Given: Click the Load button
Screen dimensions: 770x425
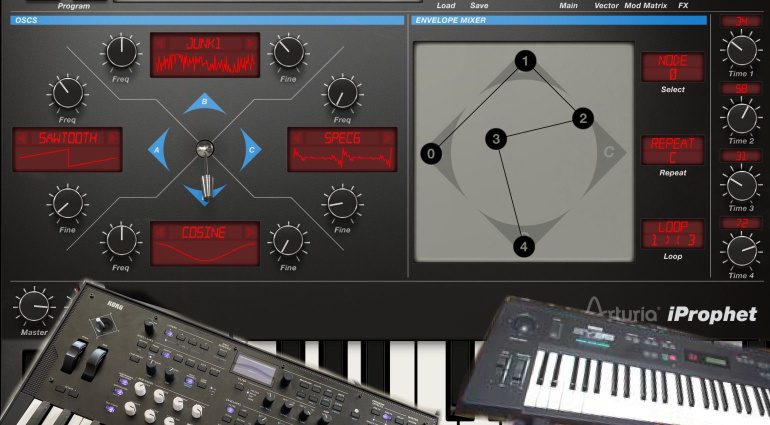Looking at the screenshot, I should coord(446,6).
